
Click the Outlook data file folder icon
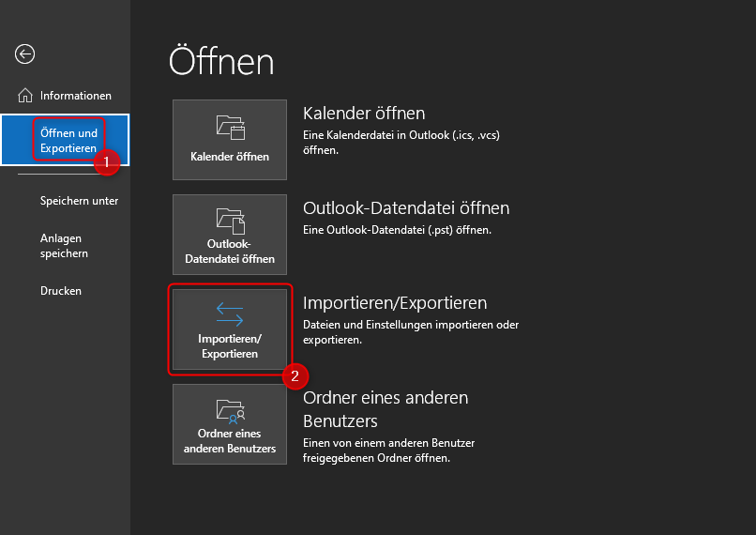pos(230,222)
